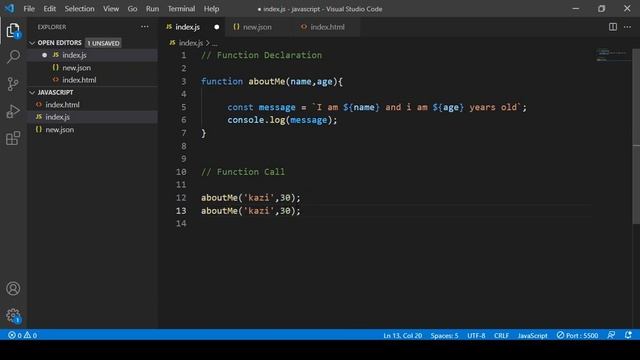This screenshot has height=360, width=640.
Task: Switch to the index.js editor tab
Action: click(192, 27)
